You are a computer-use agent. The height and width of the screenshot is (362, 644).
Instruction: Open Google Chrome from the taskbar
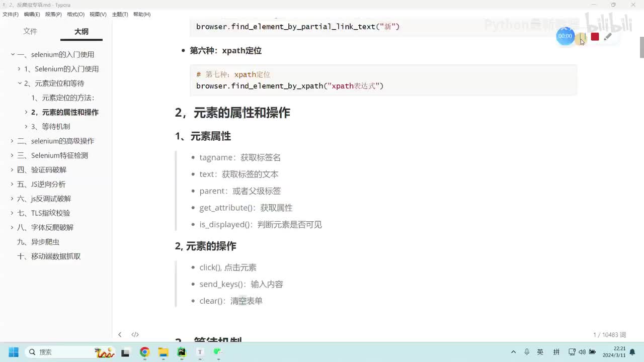pos(144,352)
